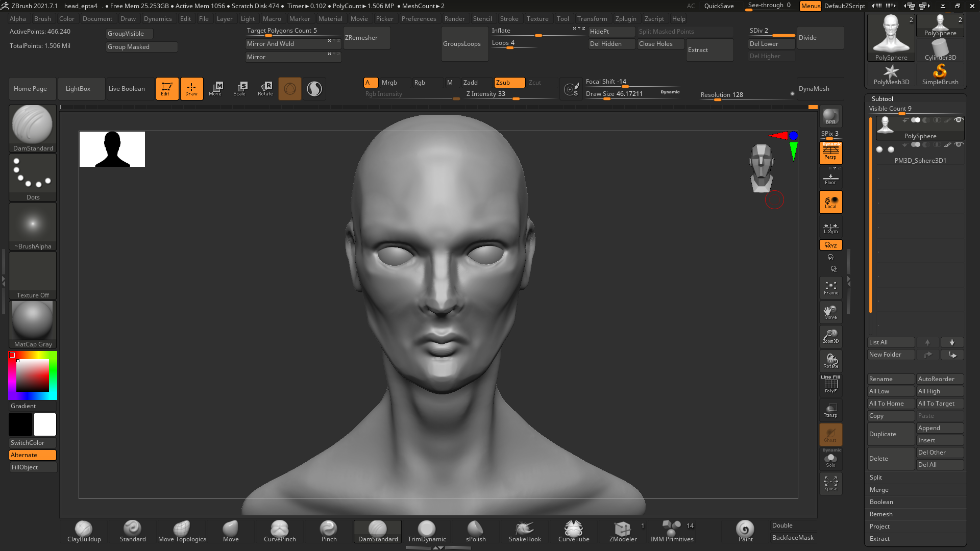Click the Frame view icon

click(x=830, y=288)
